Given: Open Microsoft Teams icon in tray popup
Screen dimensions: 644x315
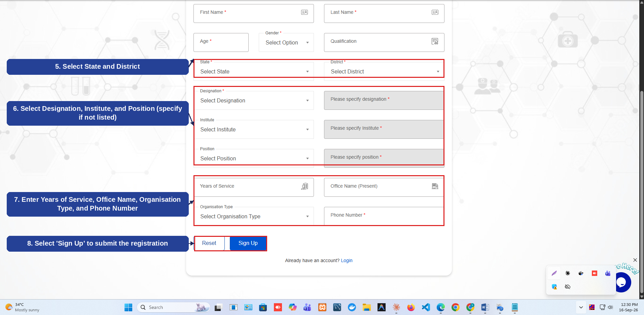Looking at the screenshot, I should click(608, 273).
